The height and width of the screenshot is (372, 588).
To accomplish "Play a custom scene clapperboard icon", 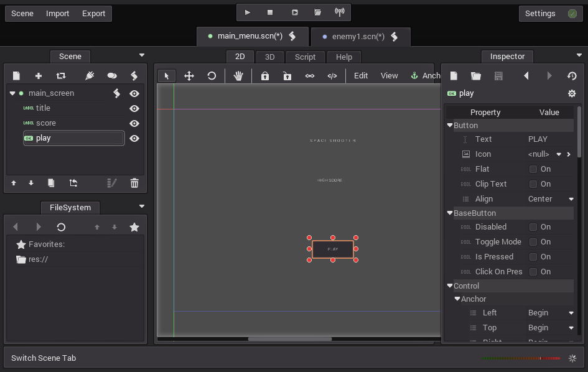I will (x=317, y=12).
